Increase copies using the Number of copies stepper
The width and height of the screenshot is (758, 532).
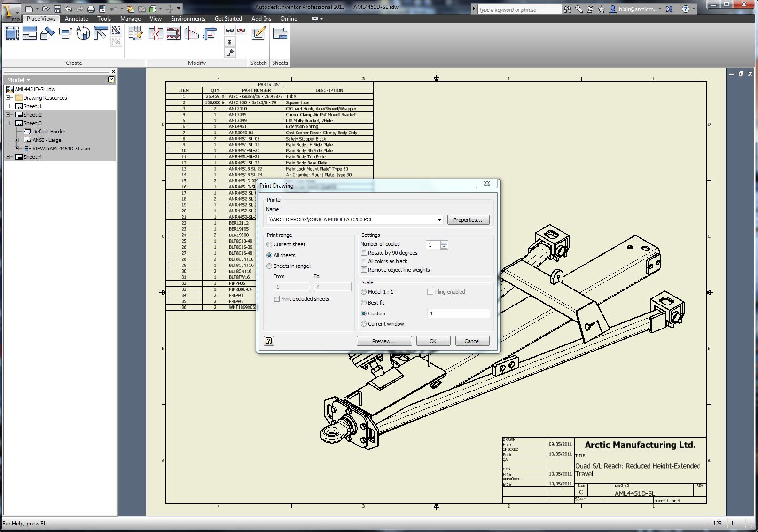[444, 242]
